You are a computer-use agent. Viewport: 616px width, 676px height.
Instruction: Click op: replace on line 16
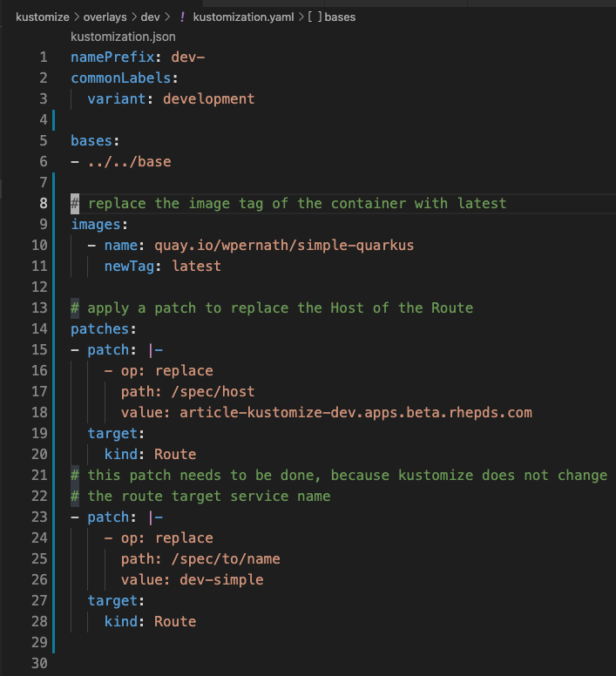[166, 371]
